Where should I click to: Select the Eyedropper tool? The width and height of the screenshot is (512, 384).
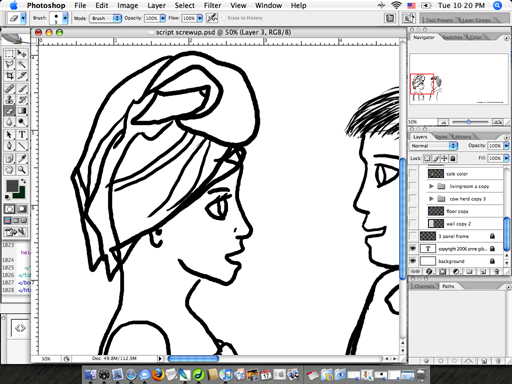tap(22, 158)
